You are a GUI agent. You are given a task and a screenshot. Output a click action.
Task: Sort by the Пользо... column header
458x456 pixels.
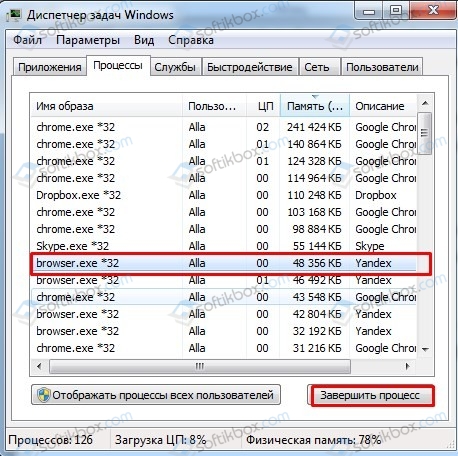point(214,106)
